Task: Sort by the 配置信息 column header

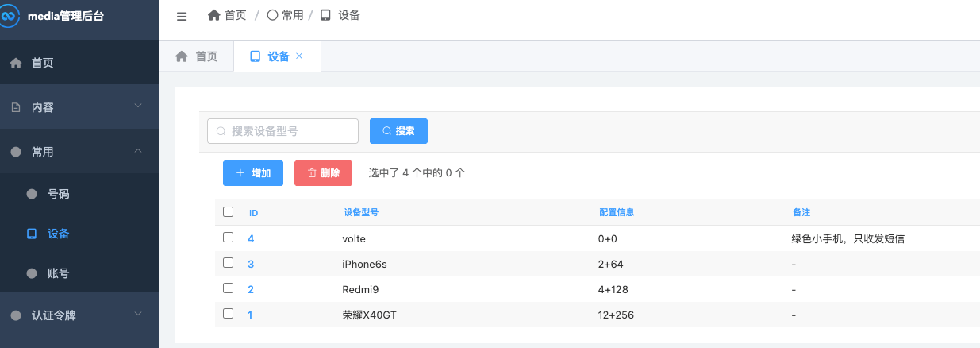Action: tap(617, 213)
